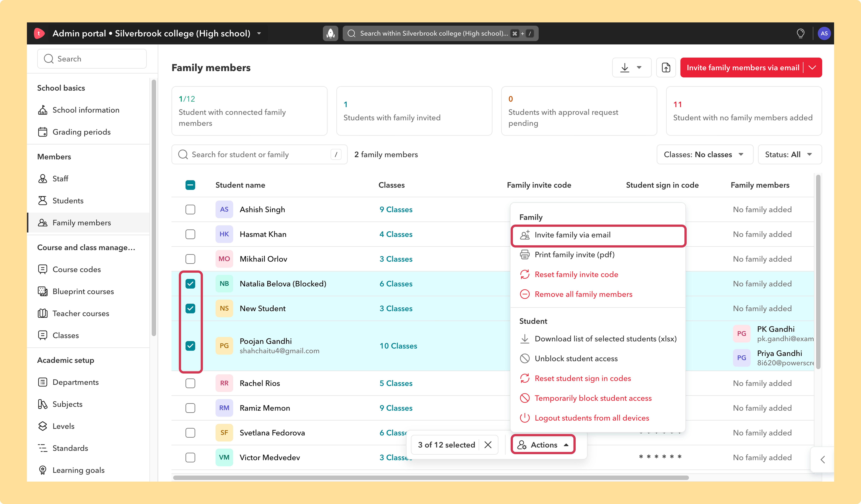Uncheck New Student's row checkbox
This screenshot has width=861, height=504.
(190, 308)
